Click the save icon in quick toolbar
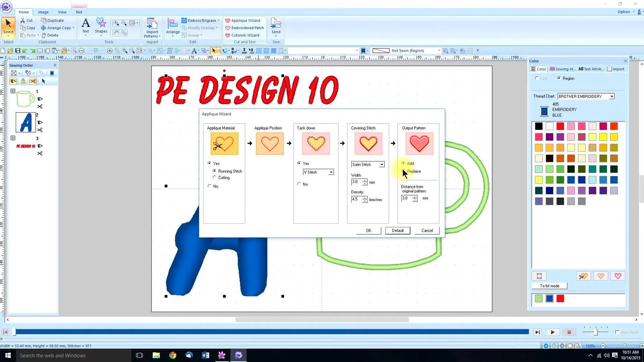 (x=18, y=51)
